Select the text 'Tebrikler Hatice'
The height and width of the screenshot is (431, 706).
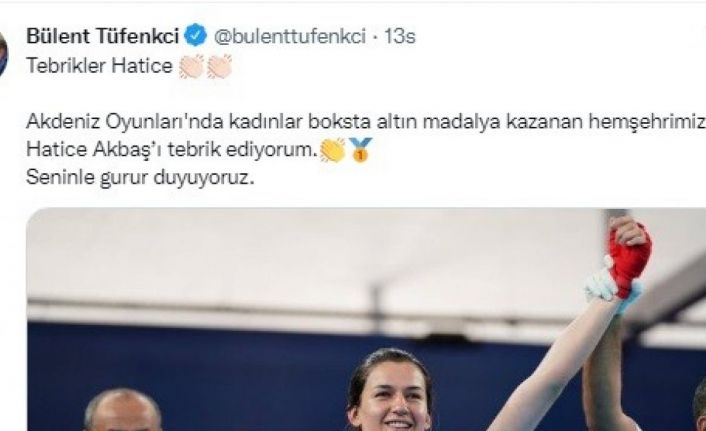100,66
